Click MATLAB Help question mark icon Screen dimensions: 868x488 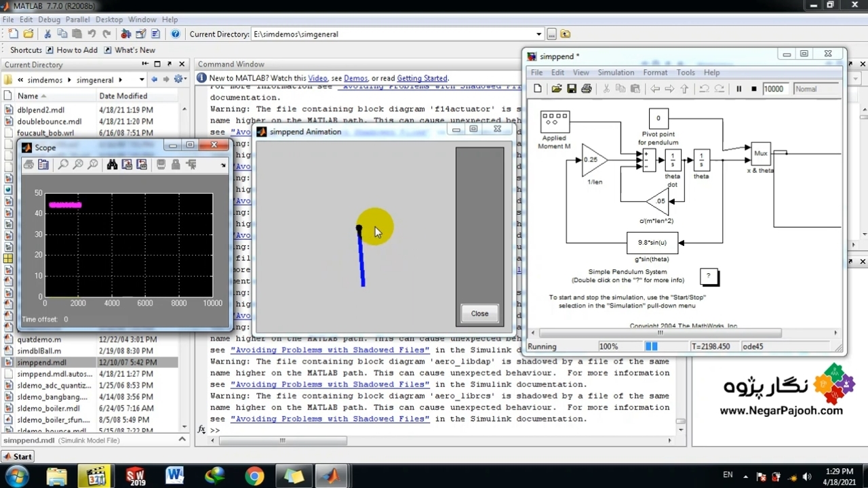(176, 34)
